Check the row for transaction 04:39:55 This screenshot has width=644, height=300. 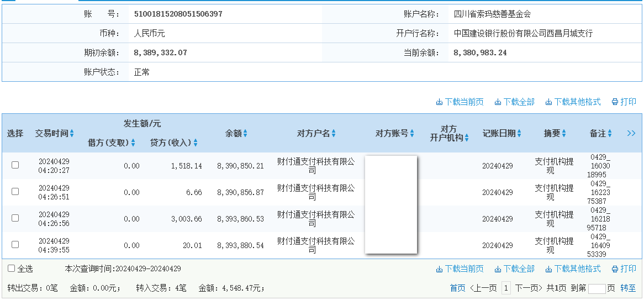point(15,245)
